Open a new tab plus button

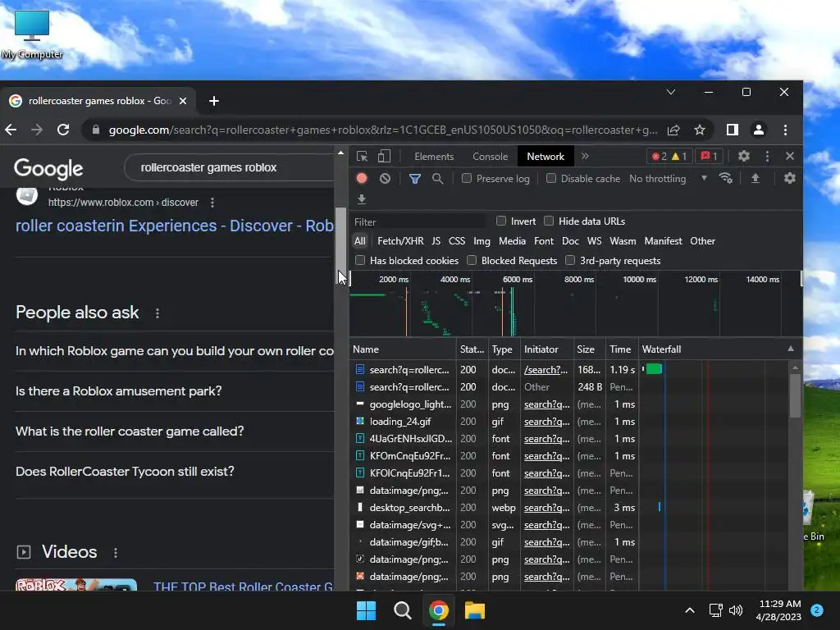[214, 101]
